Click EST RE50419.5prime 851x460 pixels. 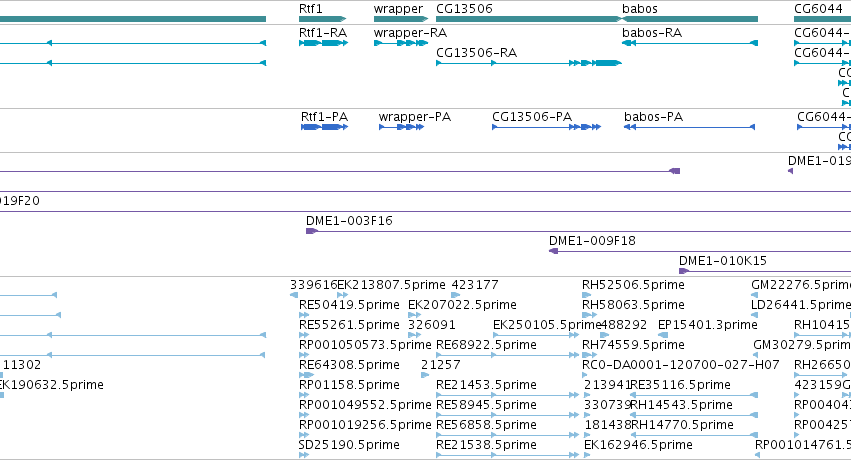[349, 305]
